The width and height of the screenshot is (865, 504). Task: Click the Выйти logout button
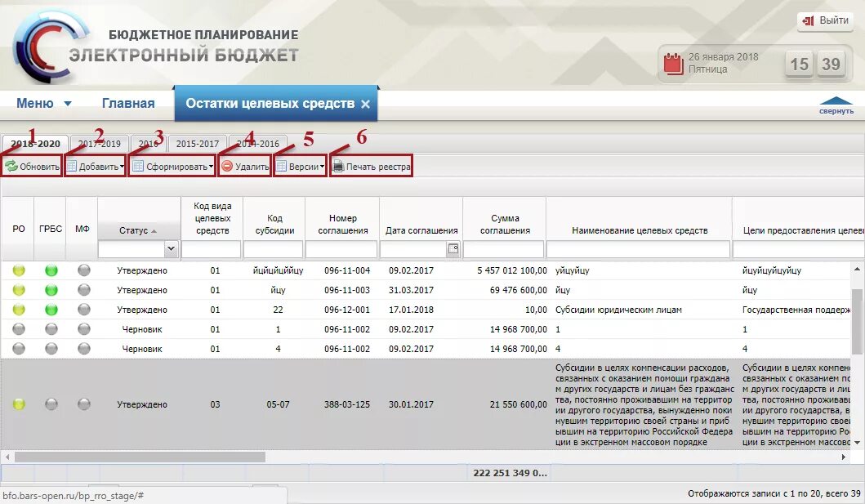pyautogui.click(x=825, y=21)
